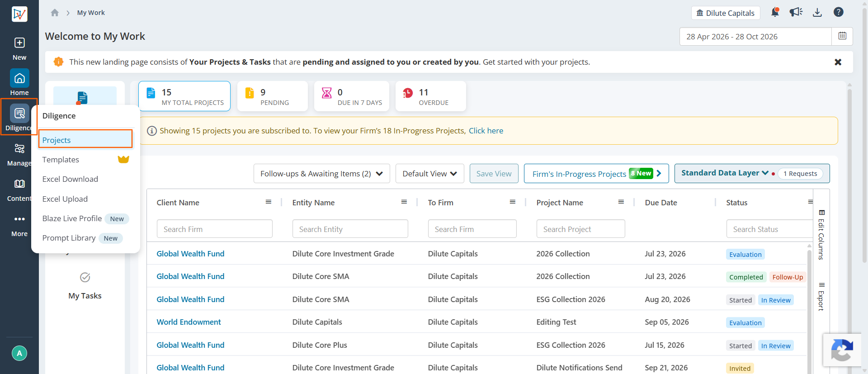The image size is (868, 374).
Task: Open Blaze Live Profile menu item
Action: coord(85,218)
